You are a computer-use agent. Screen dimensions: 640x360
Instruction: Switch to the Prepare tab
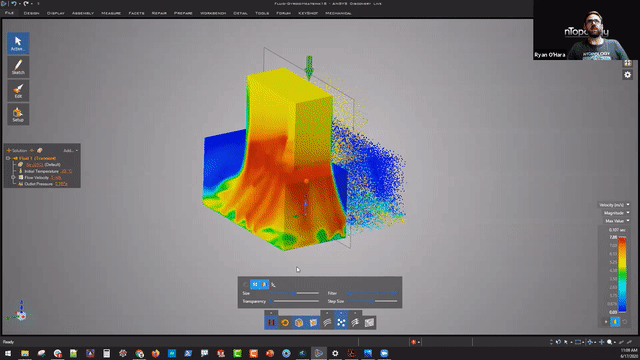point(183,13)
